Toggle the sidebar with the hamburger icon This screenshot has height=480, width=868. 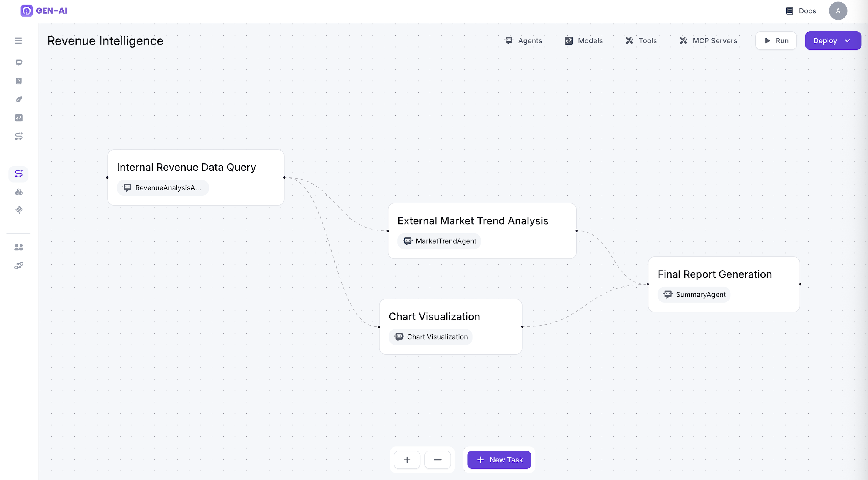coord(18,40)
